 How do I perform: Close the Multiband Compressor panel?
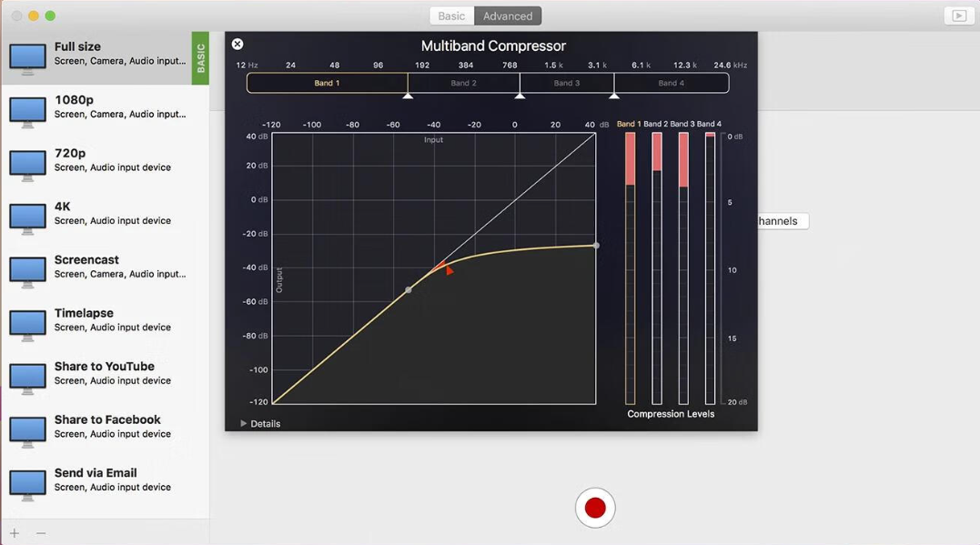pyautogui.click(x=237, y=44)
